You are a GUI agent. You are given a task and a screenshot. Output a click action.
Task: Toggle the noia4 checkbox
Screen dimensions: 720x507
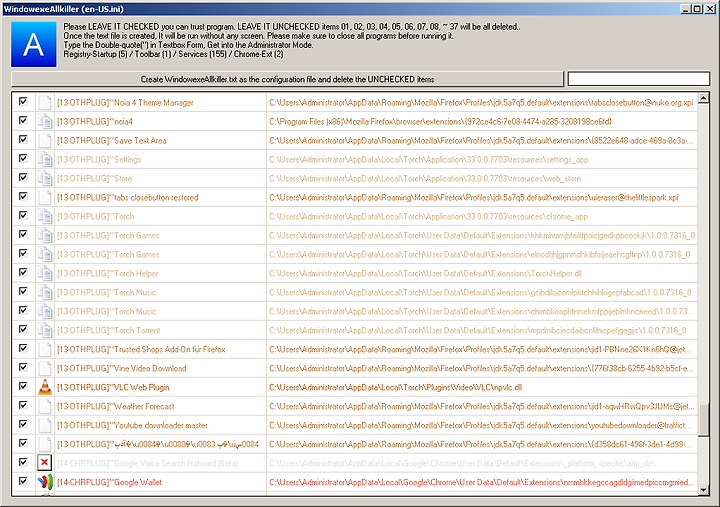(23, 120)
